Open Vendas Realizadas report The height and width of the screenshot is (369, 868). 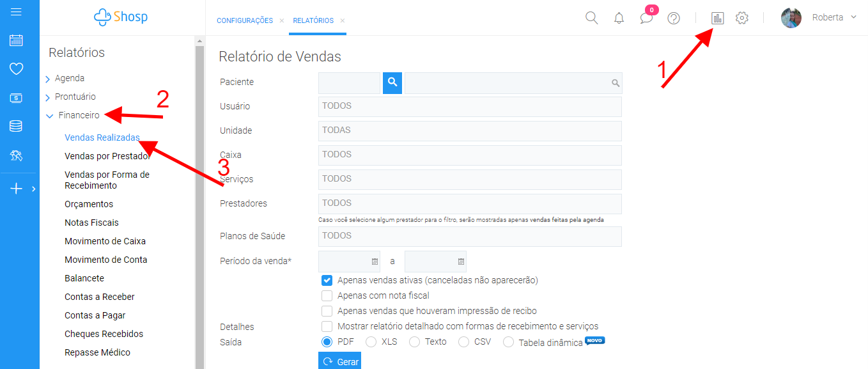102,137
